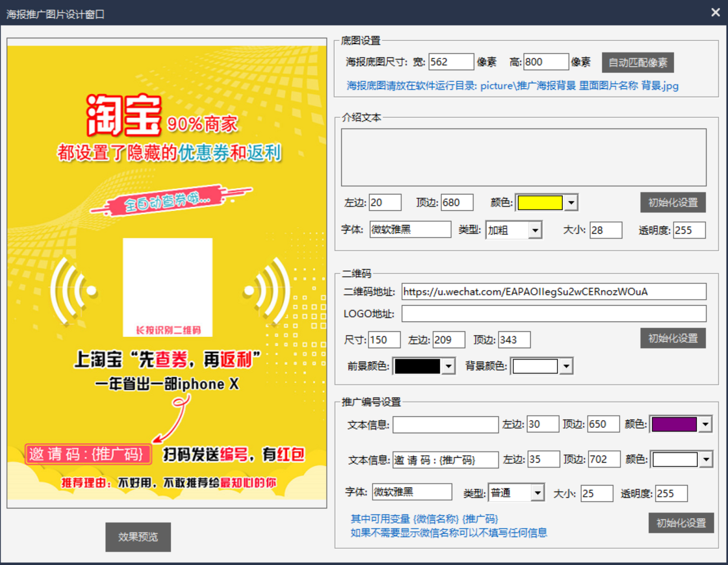
Task: Click the white invite-code color swatch
Action: [x=675, y=459]
